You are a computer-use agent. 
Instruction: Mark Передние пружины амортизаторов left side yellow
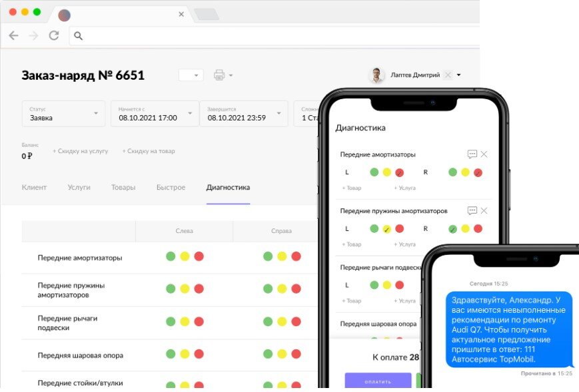tap(185, 289)
